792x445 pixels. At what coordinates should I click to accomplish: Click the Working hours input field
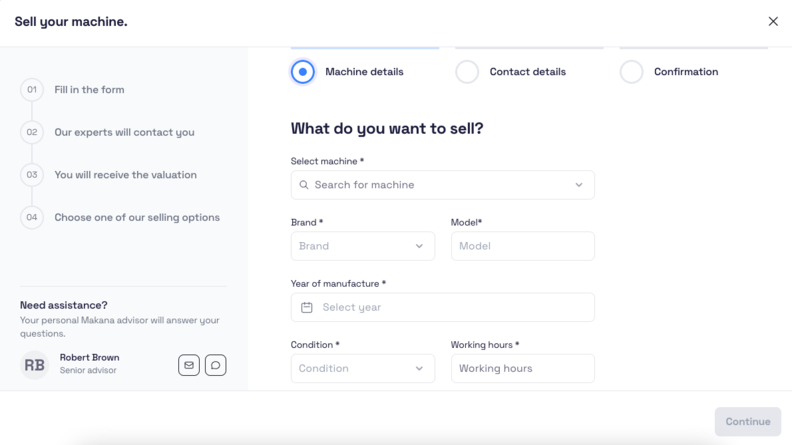coord(523,368)
